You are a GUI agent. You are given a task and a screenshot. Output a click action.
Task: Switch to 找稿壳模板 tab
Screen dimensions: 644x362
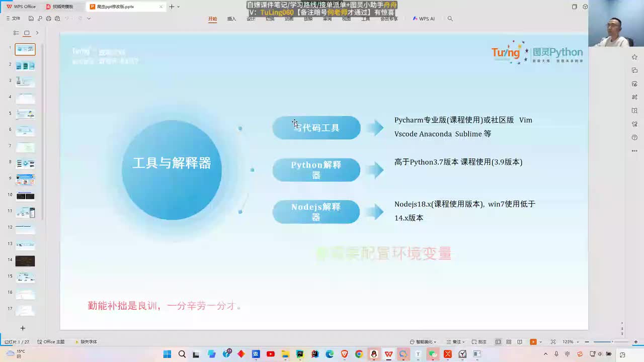59,7
